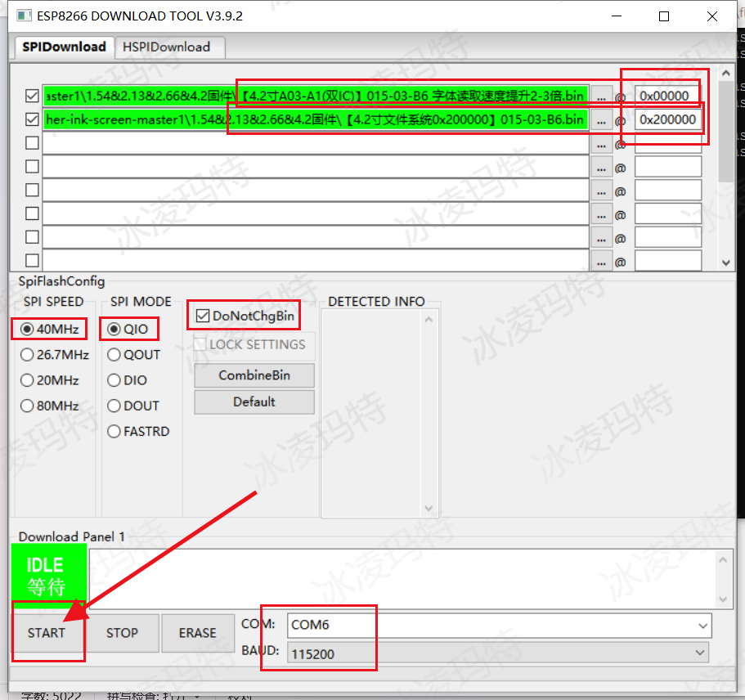Select QOUT SPI mode

(x=134, y=355)
